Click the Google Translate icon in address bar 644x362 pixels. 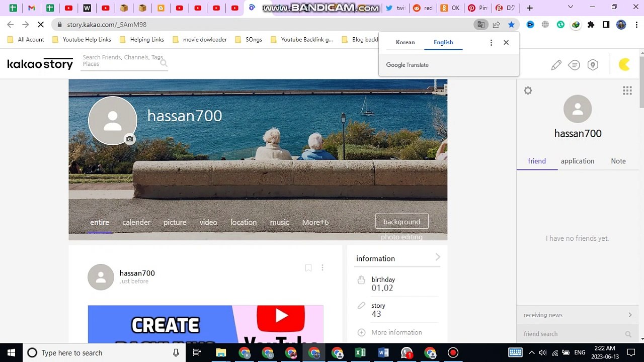coord(481,25)
